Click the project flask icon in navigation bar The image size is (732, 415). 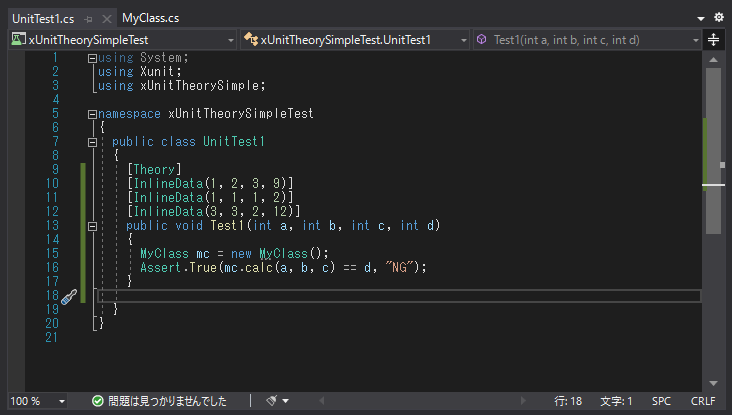click(x=18, y=39)
